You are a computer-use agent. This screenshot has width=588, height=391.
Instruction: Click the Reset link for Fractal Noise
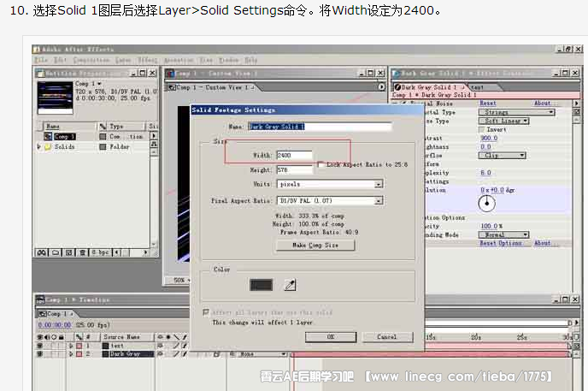click(488, 104)
